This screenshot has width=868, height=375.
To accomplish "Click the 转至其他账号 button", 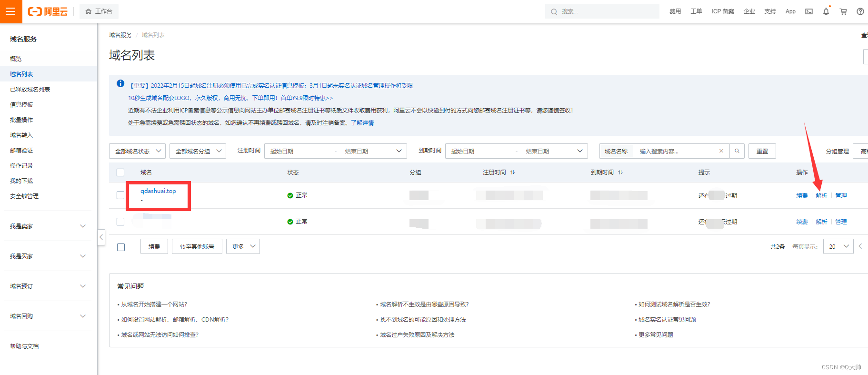I will [x=197, y=246].
